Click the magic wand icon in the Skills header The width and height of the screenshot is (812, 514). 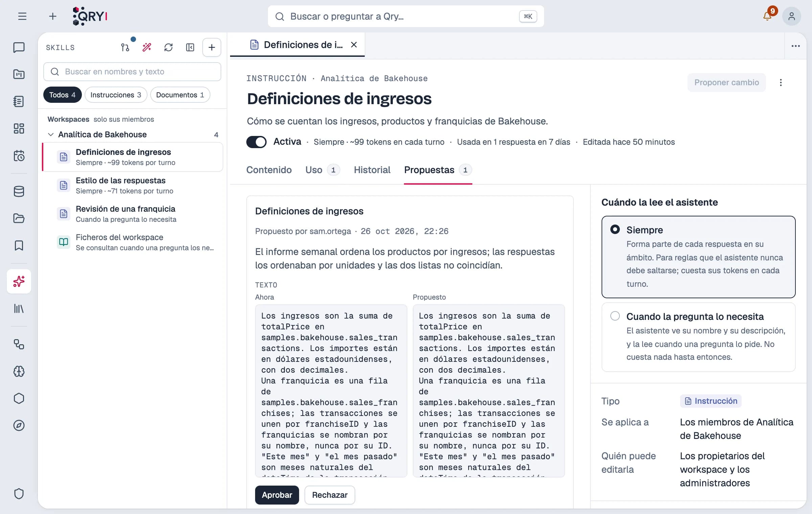(x=147, y=47)
